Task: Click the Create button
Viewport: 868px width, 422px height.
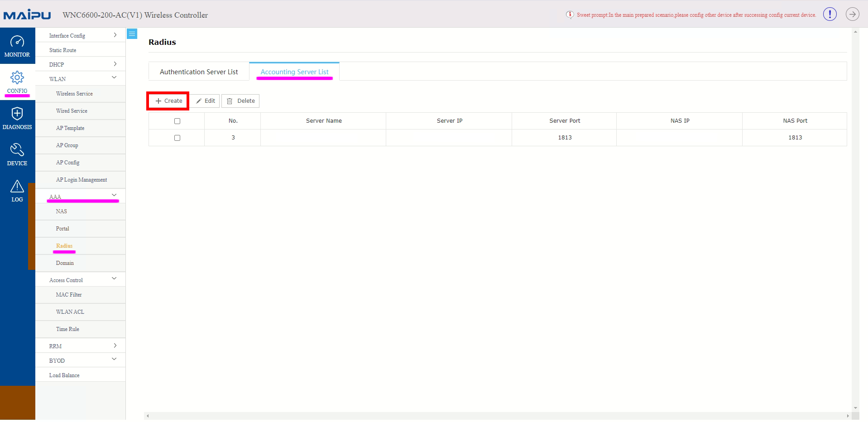Action: (168, 101)
